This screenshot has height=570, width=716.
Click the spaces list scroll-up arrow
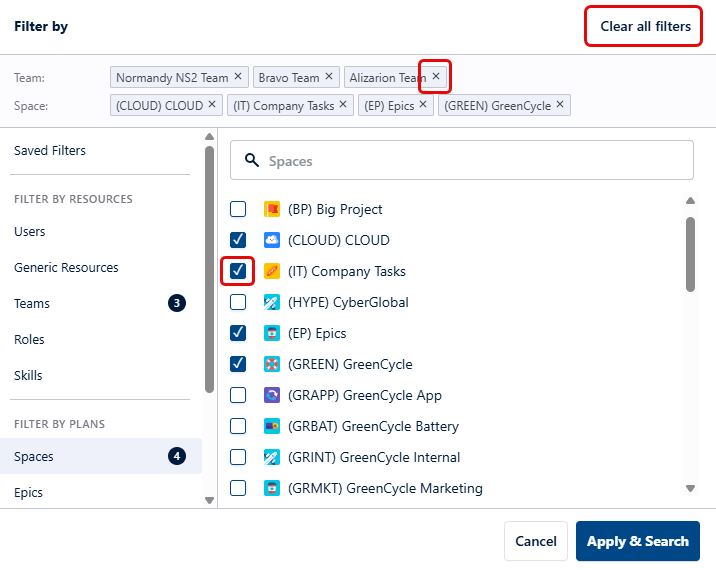click(690, 201)
